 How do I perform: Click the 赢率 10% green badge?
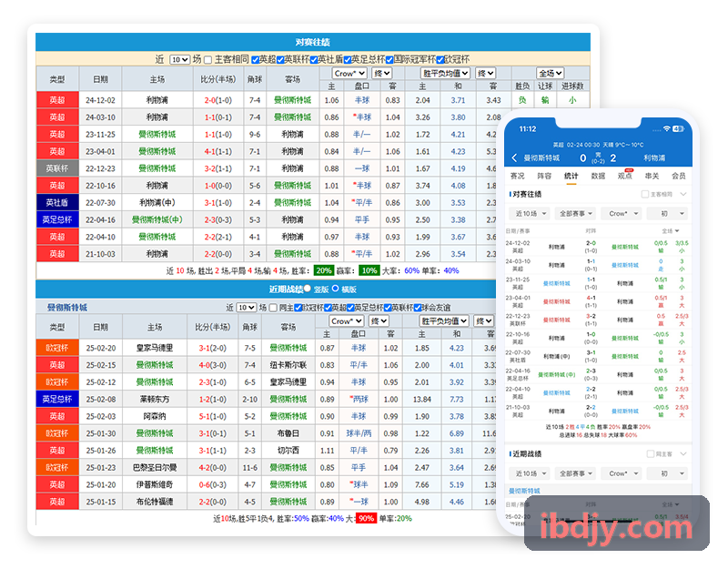(x=369, y=270)
